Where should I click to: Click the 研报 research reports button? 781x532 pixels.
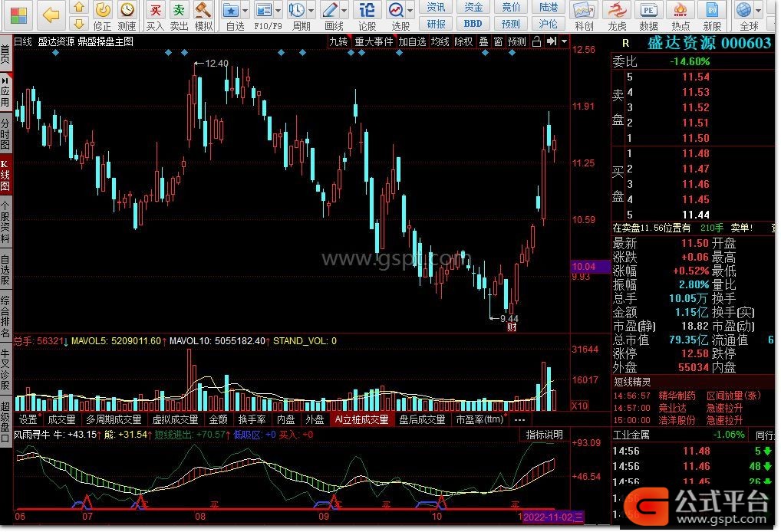click(x=437, y=24)
